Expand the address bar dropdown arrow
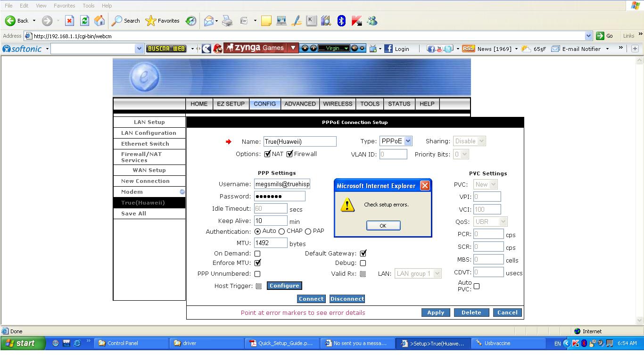Screen dimensions: 644x362 [x=588, y=36]
